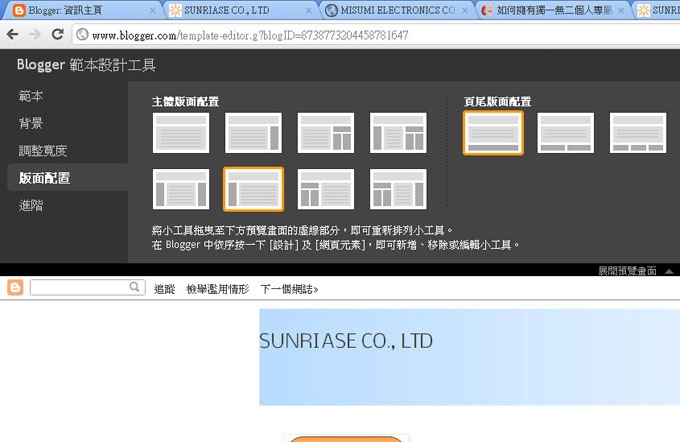
Task: Click the 頁尾版面配置 heading
Action: [x=497, y=101]
